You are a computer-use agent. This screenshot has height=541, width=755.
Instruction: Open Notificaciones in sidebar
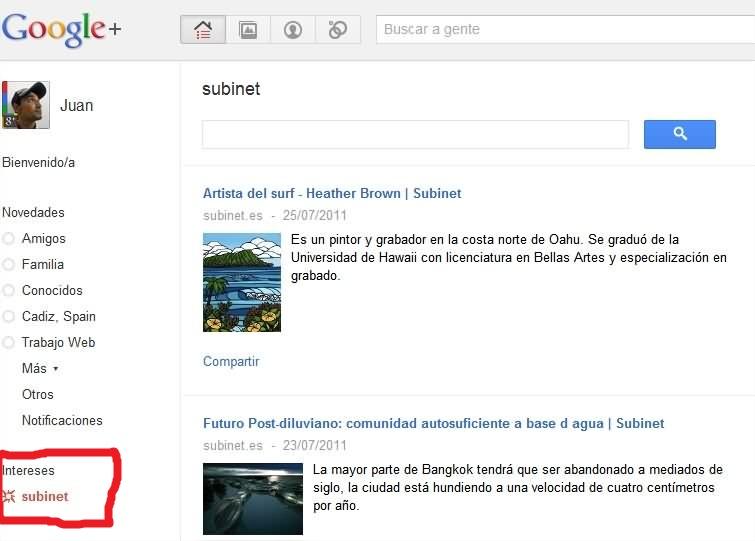[x=62, y=420]
